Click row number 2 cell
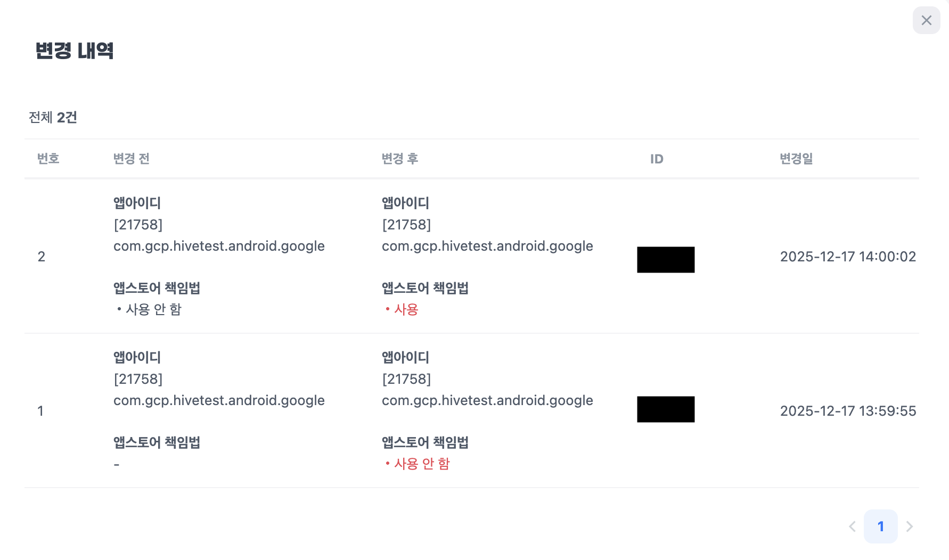Screen dimensions: 949x560 pos(42,257)
